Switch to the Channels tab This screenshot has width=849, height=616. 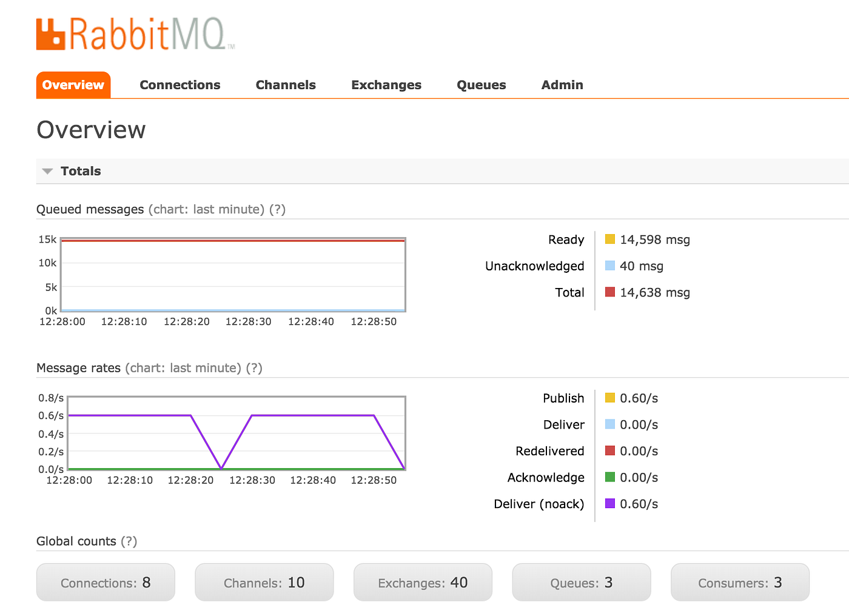(x=286, y=85)
